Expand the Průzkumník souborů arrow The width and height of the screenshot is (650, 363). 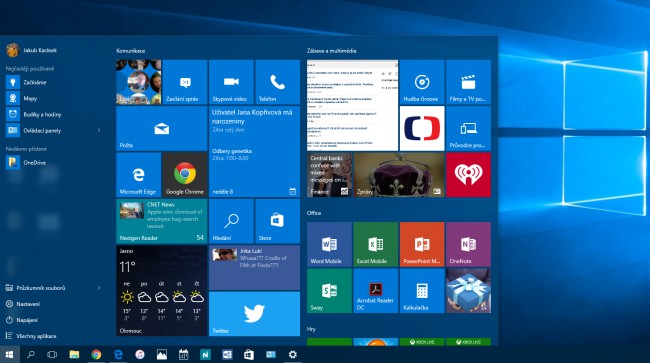(99, 288)
